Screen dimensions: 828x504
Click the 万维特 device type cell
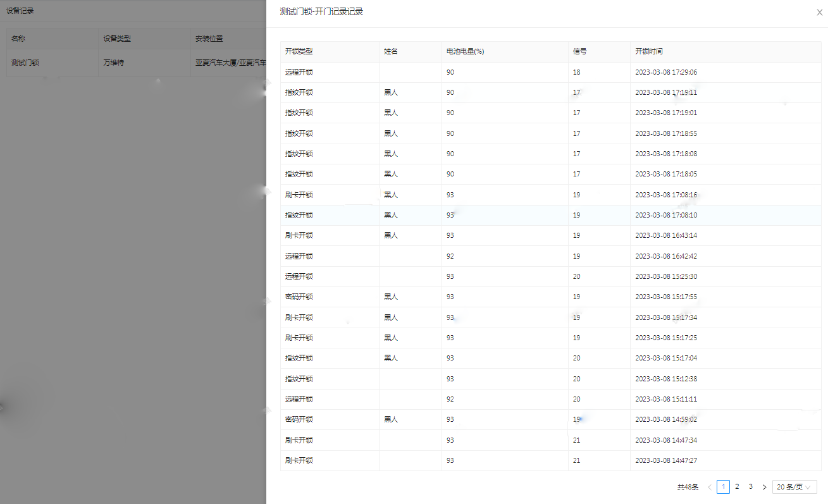click(114, 63)
